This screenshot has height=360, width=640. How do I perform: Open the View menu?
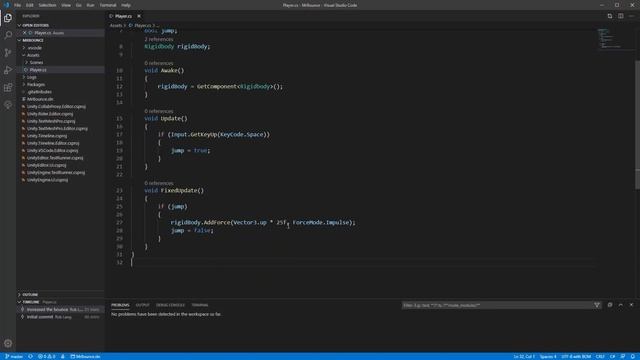[x=66, y=5]
